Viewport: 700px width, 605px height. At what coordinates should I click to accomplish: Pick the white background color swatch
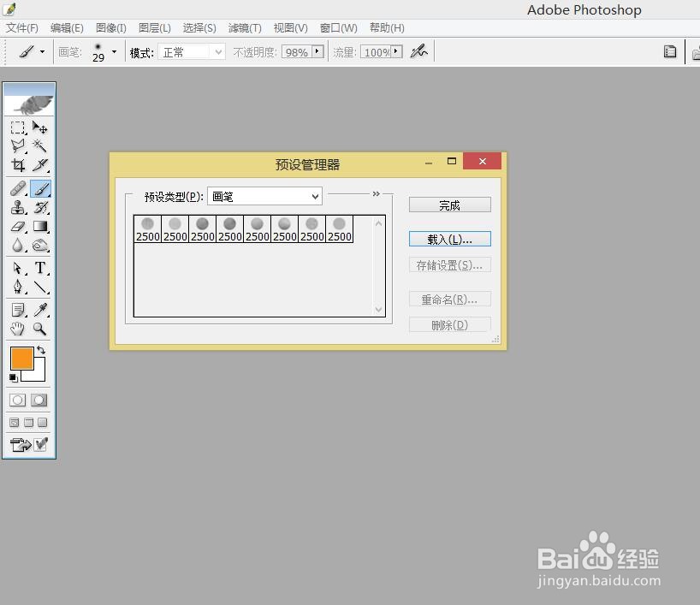tap(39, 374)
